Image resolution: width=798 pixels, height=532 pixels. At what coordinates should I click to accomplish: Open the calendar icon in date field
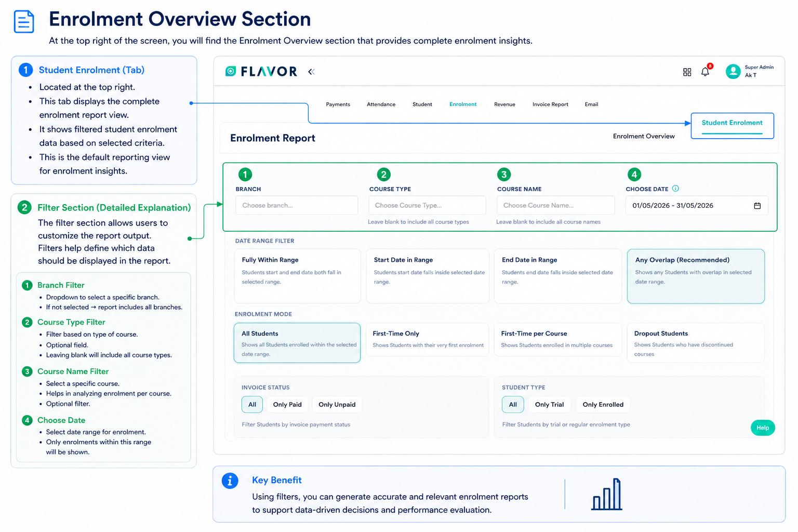pyautogui.click(x=757, y=206)
